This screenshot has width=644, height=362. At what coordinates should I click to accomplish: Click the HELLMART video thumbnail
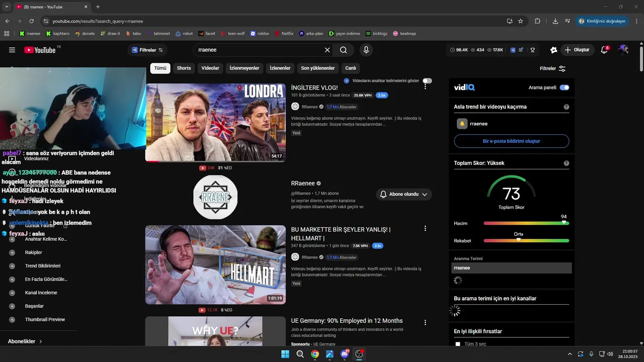(215, 264)
